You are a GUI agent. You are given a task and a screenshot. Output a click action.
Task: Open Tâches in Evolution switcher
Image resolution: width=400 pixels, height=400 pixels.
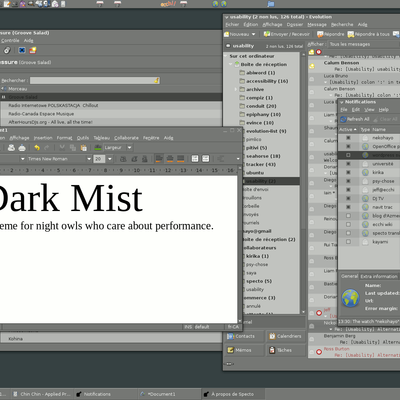[x=286, y=350]
